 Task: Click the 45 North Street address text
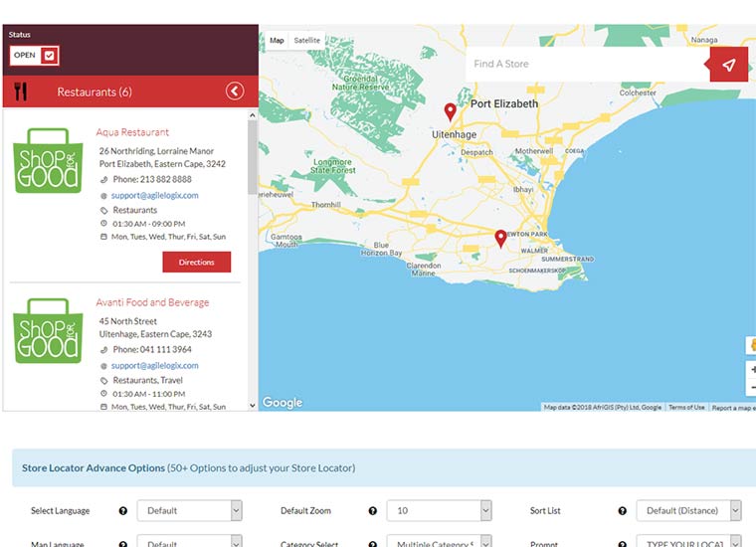click(x=127, y=321)
